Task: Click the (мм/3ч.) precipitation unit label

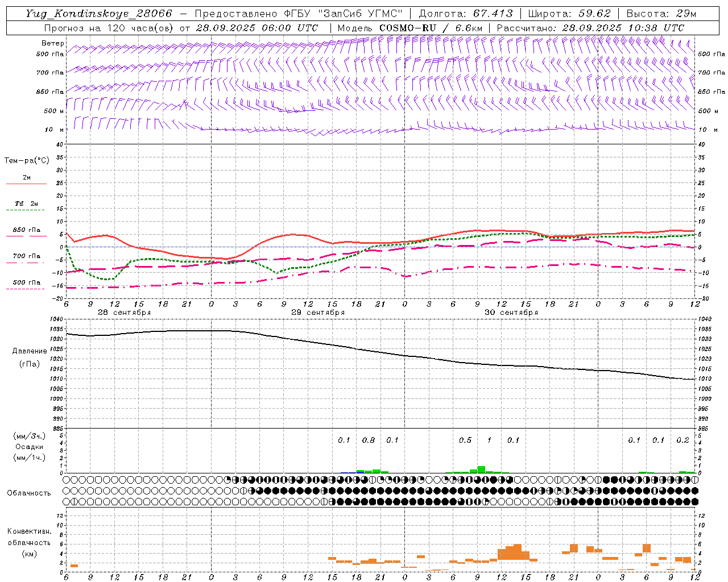Action: pos(30,436)
